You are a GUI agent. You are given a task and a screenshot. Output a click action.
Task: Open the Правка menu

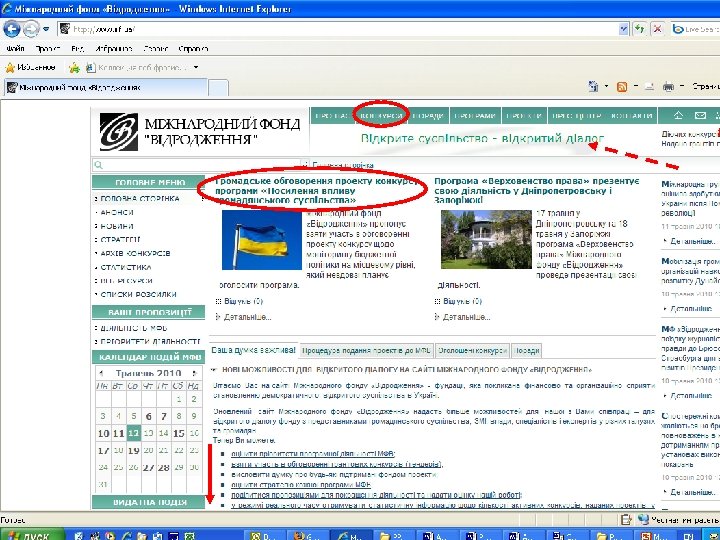pos(48,48)
